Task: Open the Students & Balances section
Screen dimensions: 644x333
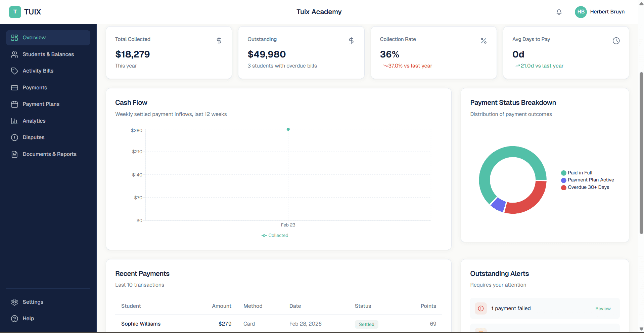Action: [48, 54]
